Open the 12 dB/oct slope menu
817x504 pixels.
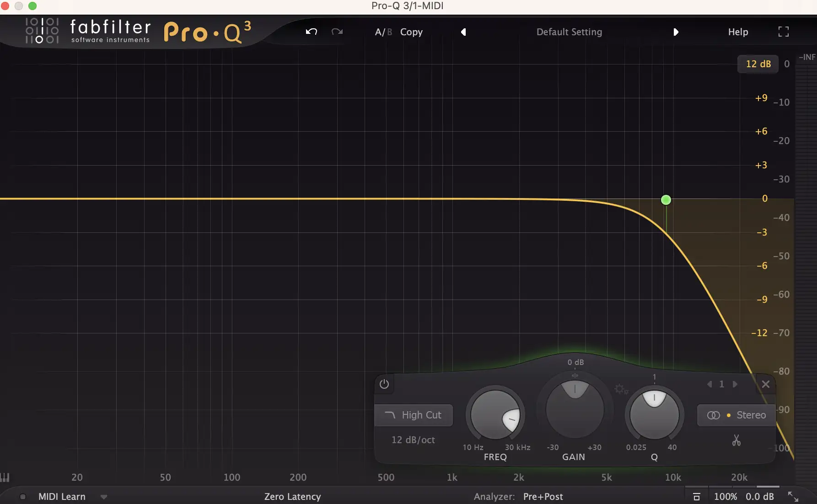tap(413, 440)
